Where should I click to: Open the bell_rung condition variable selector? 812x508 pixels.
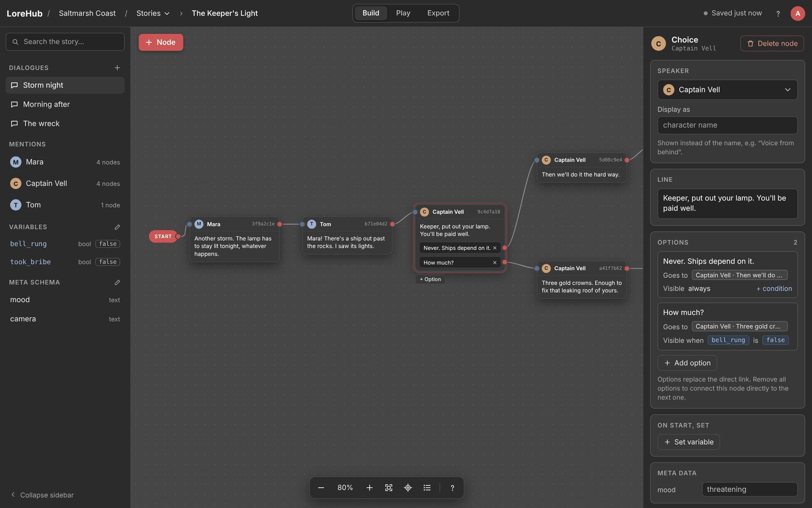pyautogui.click(x=728, y=340)
